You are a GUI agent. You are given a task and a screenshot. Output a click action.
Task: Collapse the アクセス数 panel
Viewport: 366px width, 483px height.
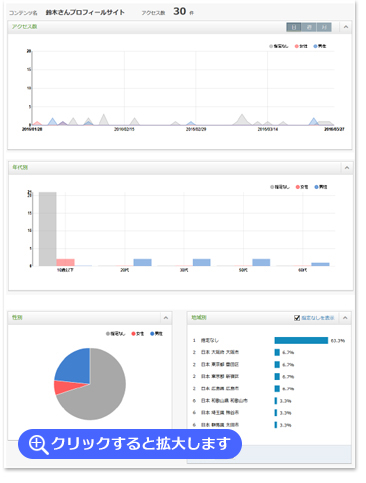pyautogui.click(x=346, y=27)
